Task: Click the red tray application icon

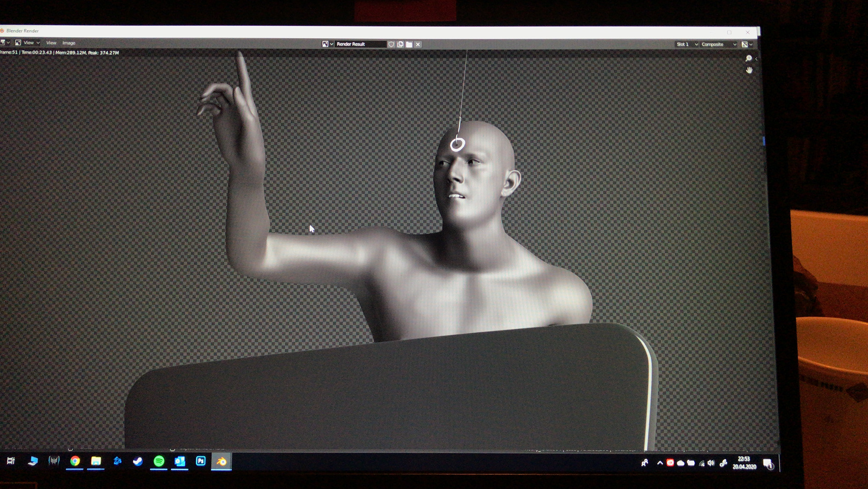Action: [x=670, y=463]
